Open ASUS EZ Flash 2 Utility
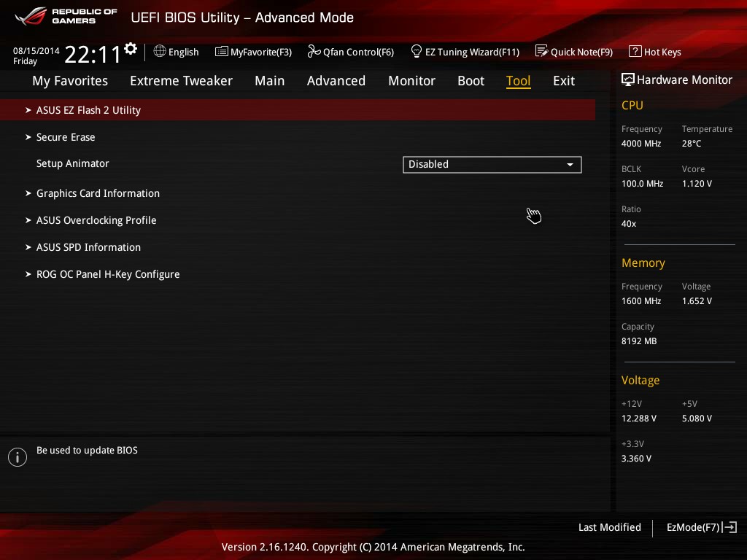 [x=298, y=110]
